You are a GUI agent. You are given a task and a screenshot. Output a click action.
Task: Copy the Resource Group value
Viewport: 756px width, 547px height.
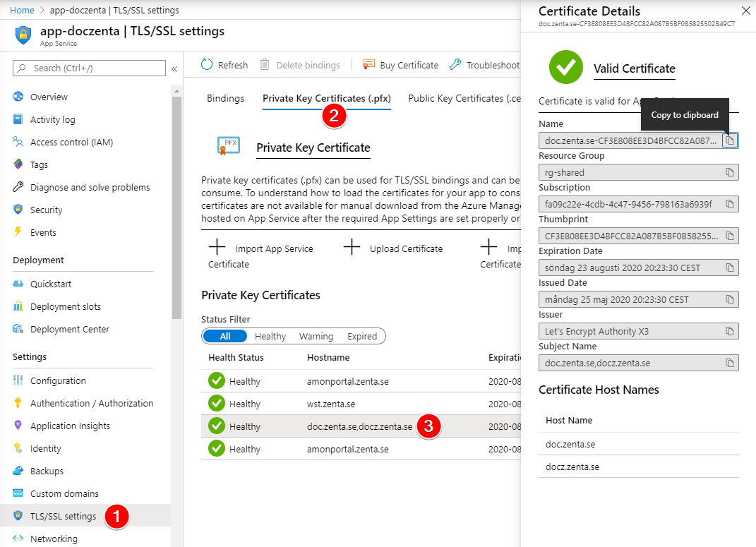[x=730, y=172]
